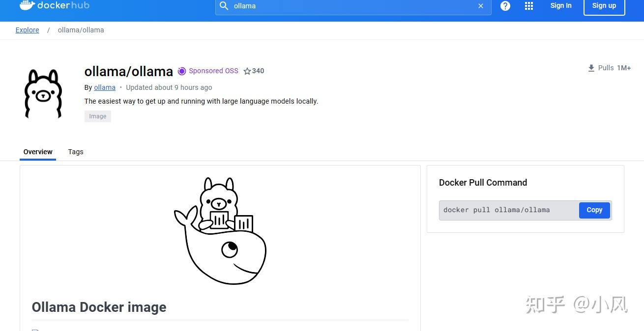Click the star icon next to 340

coord(247,71)
